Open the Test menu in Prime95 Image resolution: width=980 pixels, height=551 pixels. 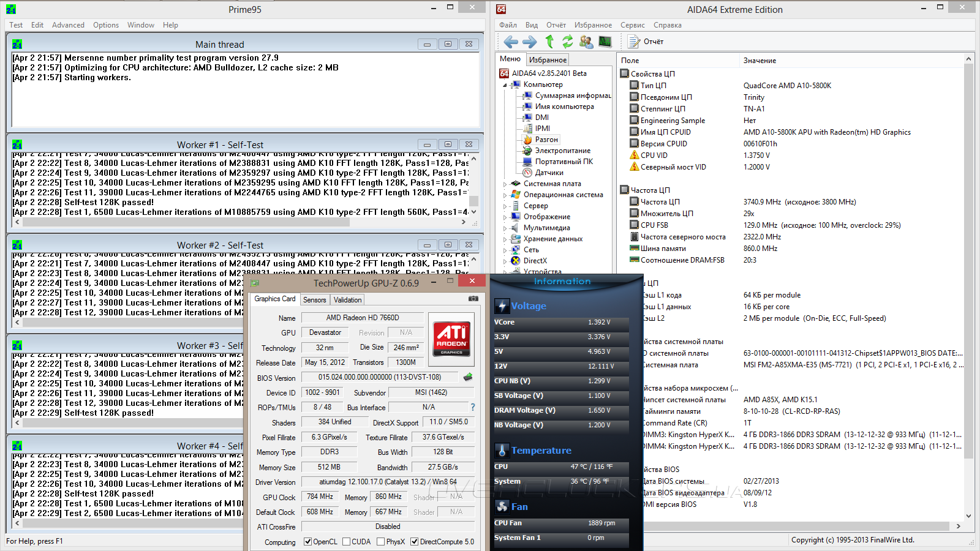(16, 25)
